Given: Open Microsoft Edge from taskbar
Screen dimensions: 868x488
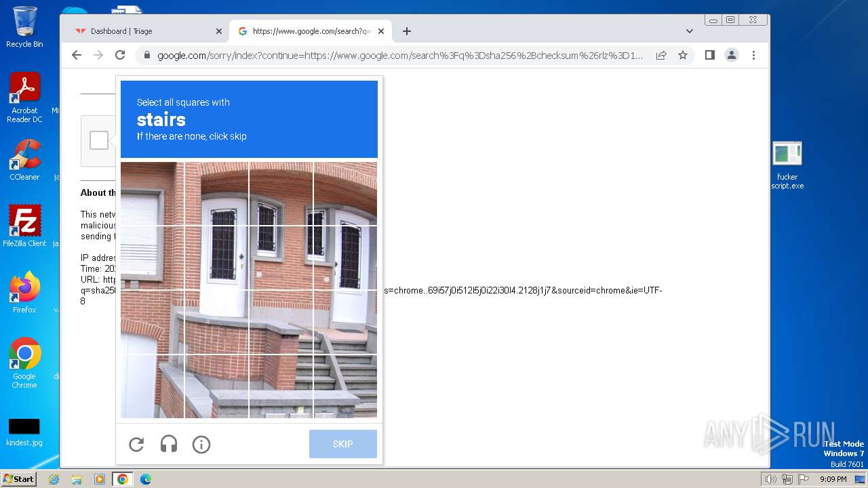Looking at the screenshot, I should click(146, 479).
